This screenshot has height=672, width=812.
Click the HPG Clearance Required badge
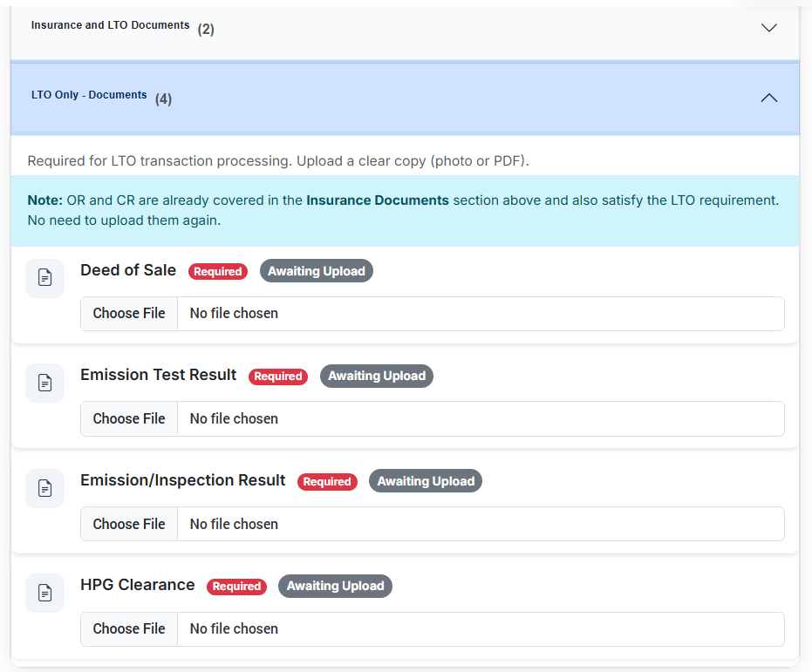tap(236, 587)
